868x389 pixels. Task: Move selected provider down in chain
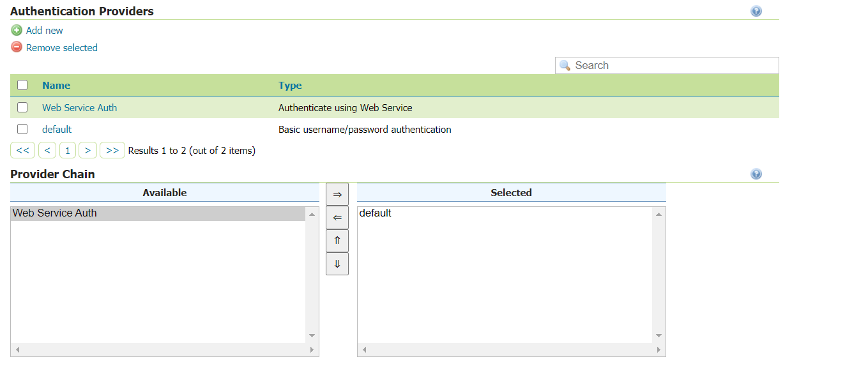point(337,264)
